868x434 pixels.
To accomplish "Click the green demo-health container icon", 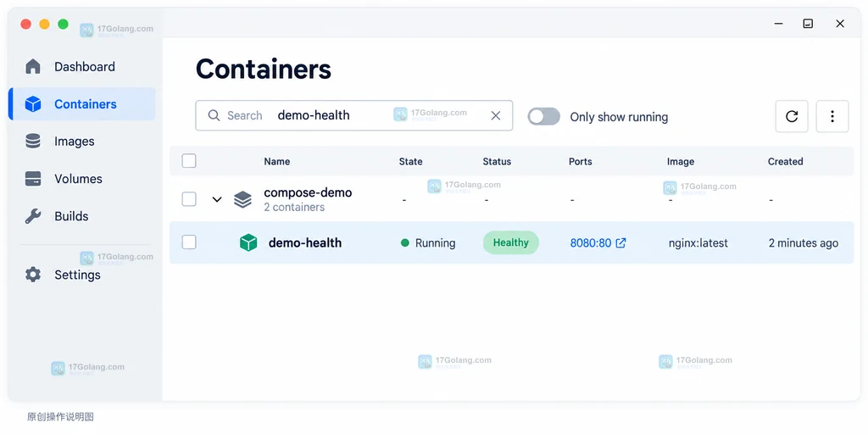I will tap(248, 242).
